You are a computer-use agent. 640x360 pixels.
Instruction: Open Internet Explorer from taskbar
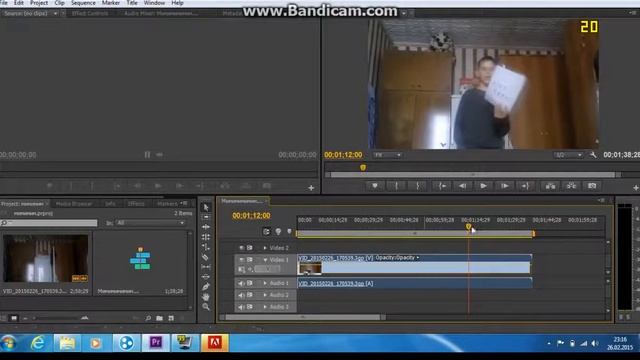click(38, 343)
